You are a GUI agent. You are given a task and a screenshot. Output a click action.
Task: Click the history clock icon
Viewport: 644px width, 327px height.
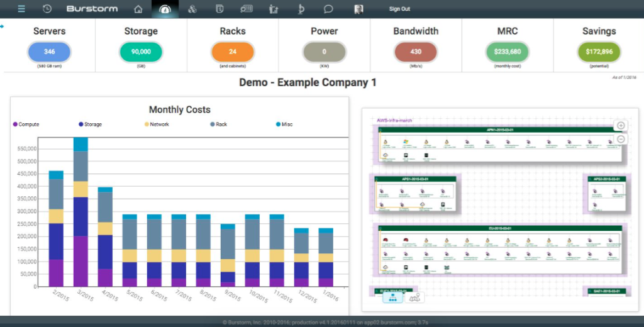[x=47, y=9]
